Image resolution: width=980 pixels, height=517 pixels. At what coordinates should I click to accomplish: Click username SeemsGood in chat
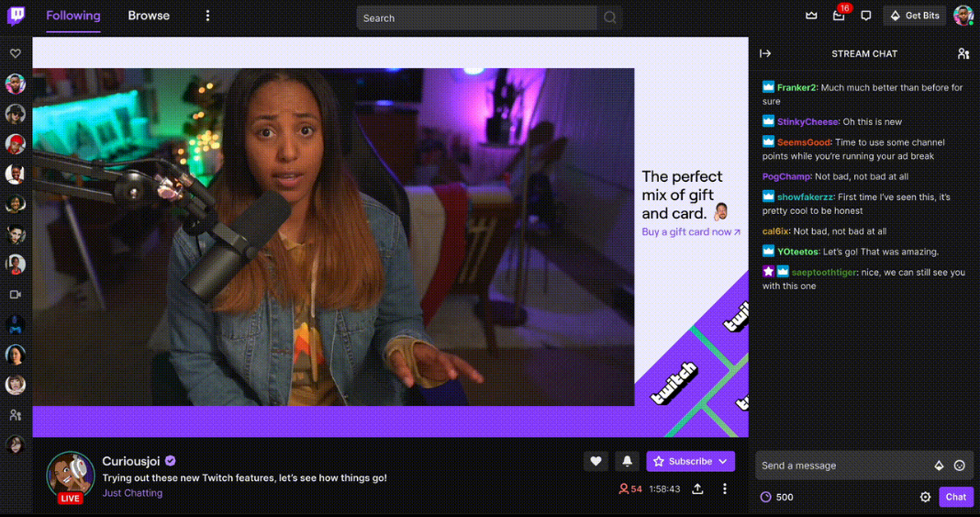(x=803, y=142)
